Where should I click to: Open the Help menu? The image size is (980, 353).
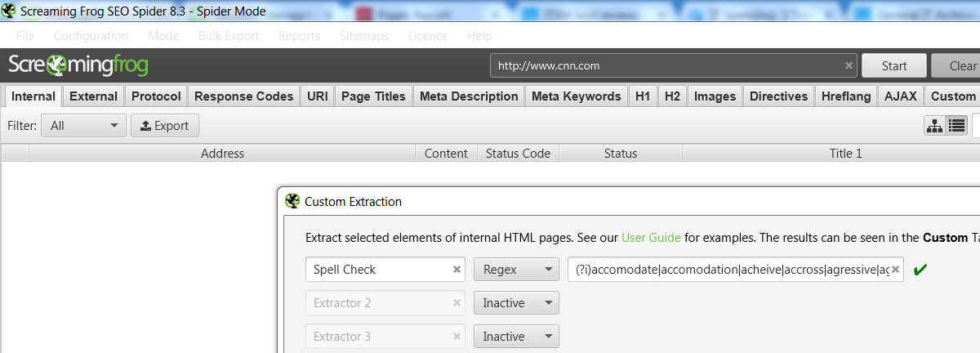tap(479, 36)
